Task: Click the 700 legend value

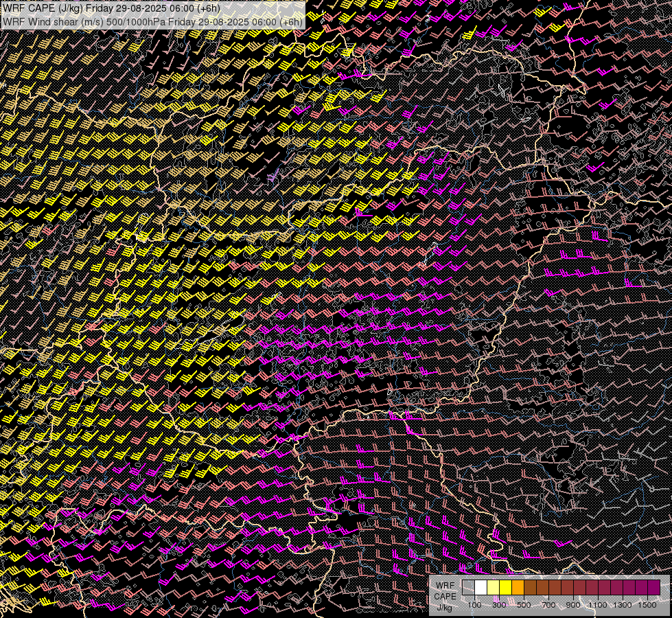Action: [548, 605]
